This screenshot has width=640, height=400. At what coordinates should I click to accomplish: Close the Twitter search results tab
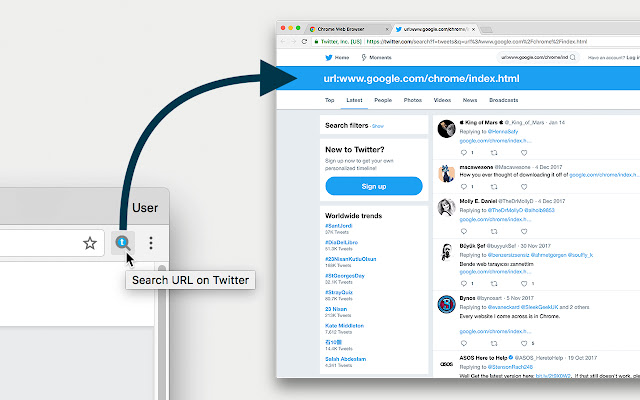pyautogui.click(x=473, y=29)
